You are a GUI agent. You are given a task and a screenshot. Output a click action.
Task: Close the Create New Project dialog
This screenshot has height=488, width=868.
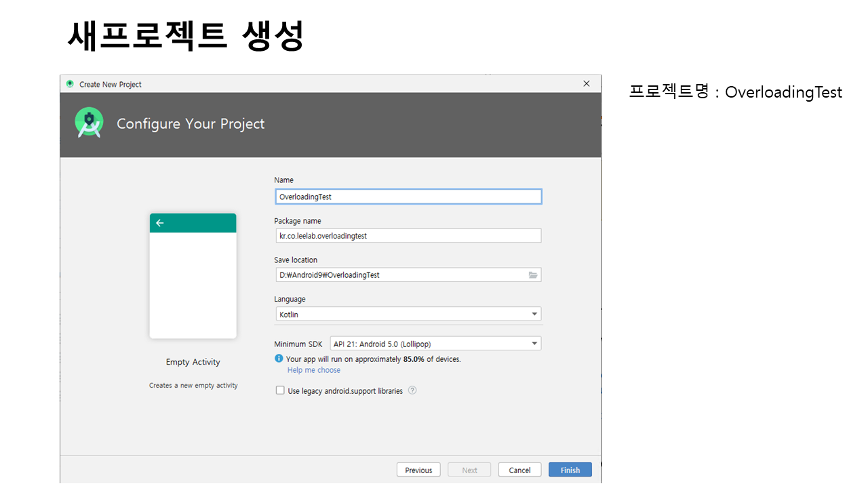pos(587,83)
